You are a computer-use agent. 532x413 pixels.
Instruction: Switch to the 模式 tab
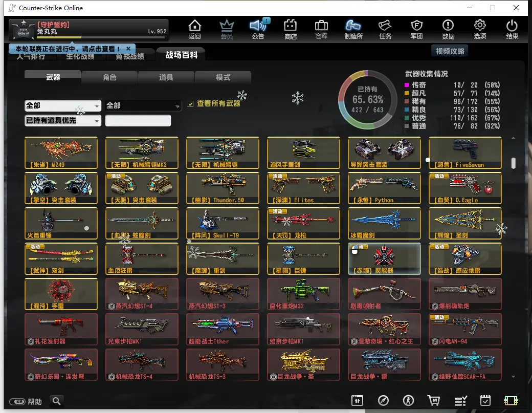(223, 77)
